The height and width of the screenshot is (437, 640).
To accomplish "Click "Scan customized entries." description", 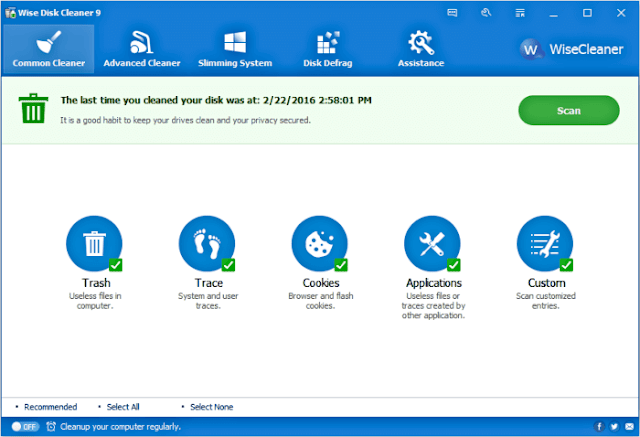I will pos(546,301).
